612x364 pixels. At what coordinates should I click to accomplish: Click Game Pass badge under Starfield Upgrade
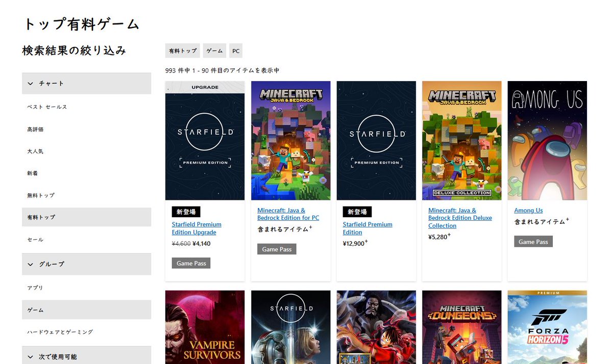tap(191, 264)
